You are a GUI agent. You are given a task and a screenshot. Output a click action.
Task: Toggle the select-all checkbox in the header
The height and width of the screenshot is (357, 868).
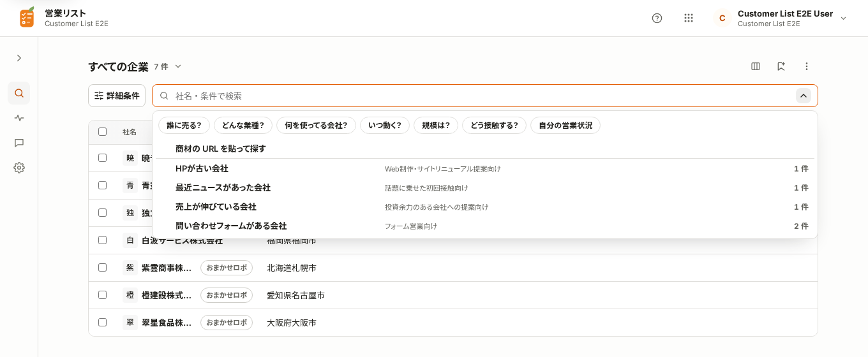coord(102,132)
